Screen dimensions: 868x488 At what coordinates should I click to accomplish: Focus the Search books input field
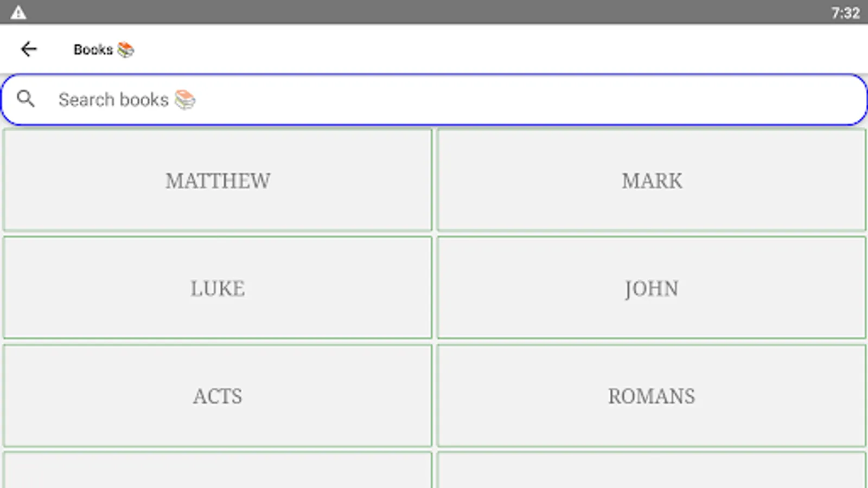434,100
